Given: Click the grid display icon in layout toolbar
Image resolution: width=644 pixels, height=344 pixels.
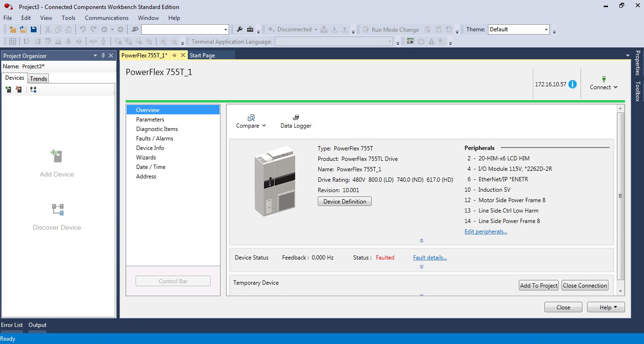Looking at the screenshot, I should point(13,41).
